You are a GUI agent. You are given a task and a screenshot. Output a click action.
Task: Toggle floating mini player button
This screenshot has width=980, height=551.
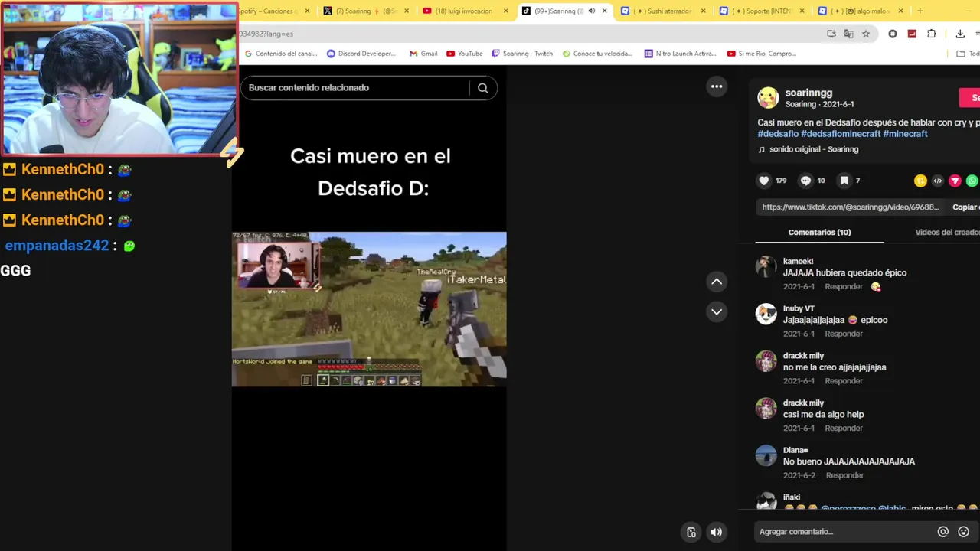691,533
